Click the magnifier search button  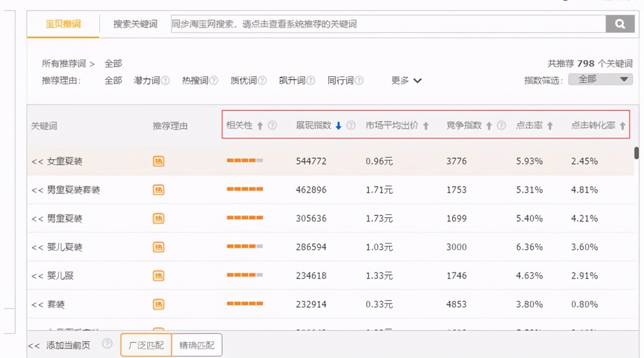[x=620, y=24]
